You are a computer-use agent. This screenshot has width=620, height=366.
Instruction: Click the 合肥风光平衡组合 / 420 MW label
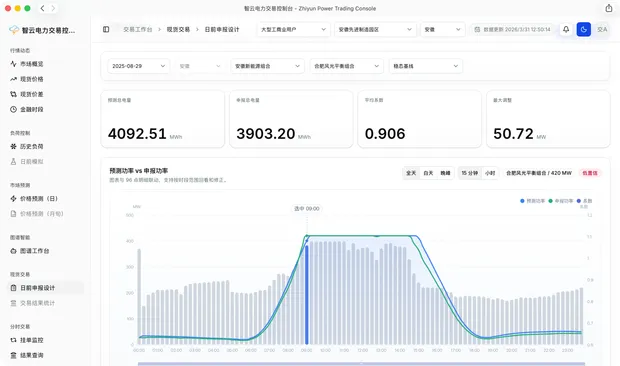tap(539, 173)
